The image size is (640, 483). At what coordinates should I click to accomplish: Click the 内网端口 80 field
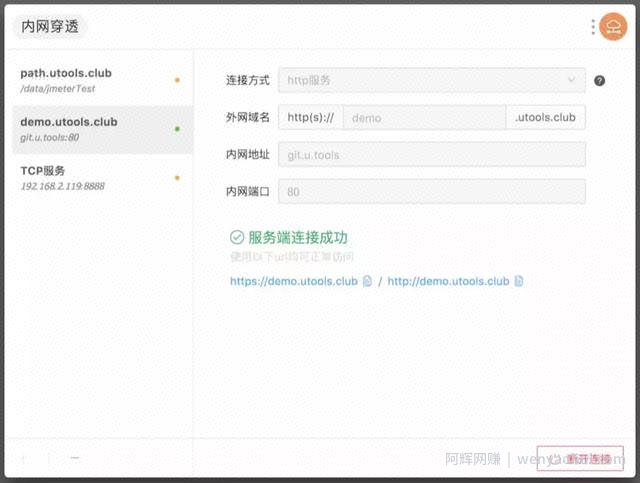432,191
